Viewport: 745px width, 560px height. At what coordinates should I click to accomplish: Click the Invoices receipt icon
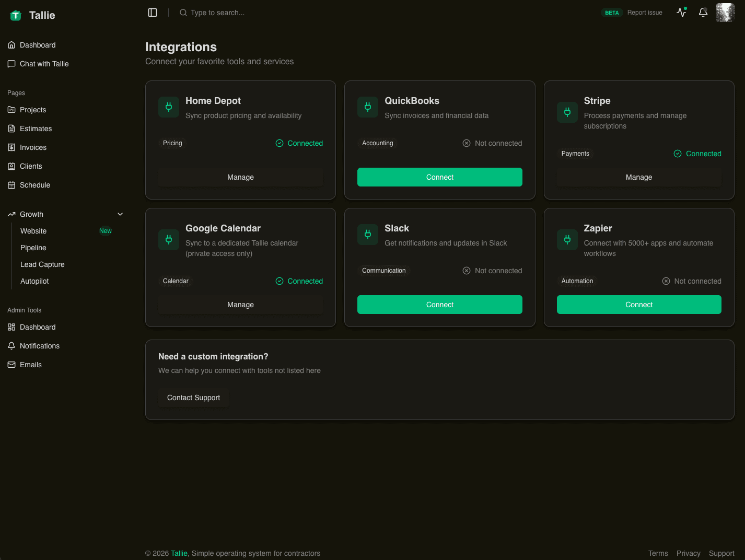pyautogui.click(x=11, y=147)
